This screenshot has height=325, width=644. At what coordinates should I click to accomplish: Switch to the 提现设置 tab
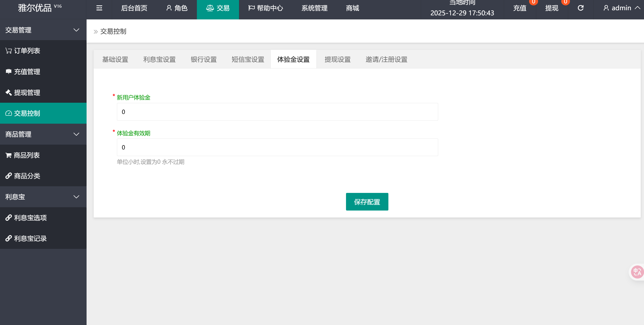337,60
